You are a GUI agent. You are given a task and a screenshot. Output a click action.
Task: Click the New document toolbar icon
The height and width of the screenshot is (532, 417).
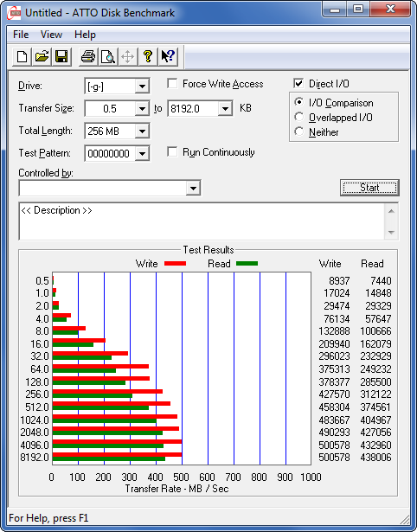(x=22, y=56)
